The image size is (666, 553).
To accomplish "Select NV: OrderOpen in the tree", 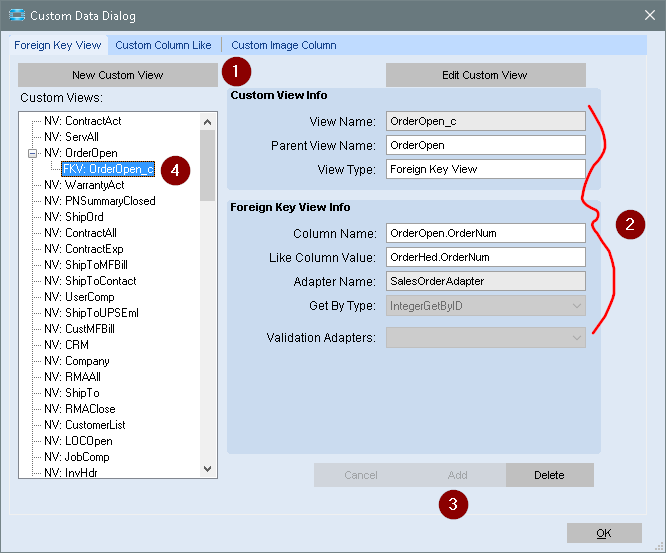I will [x=81, y=153].
